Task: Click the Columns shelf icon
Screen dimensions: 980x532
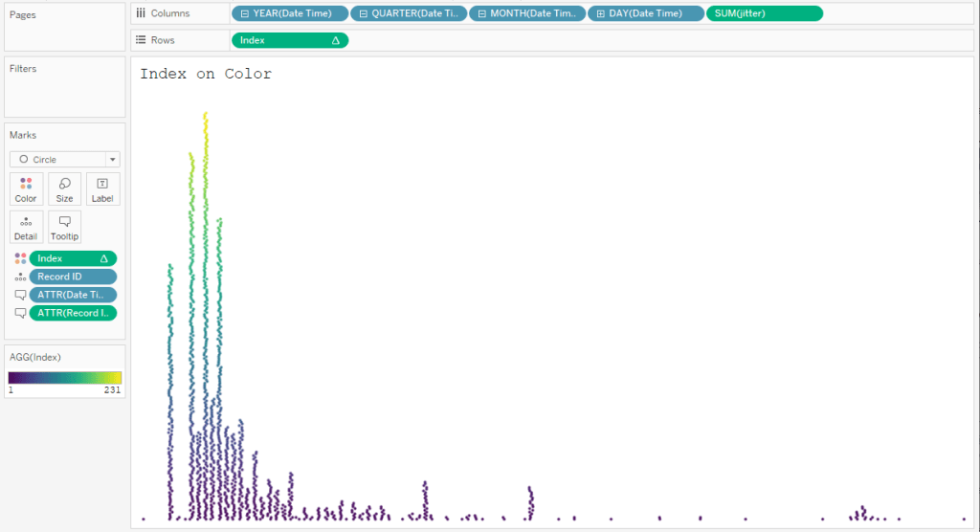Action: tap(141, 13)
